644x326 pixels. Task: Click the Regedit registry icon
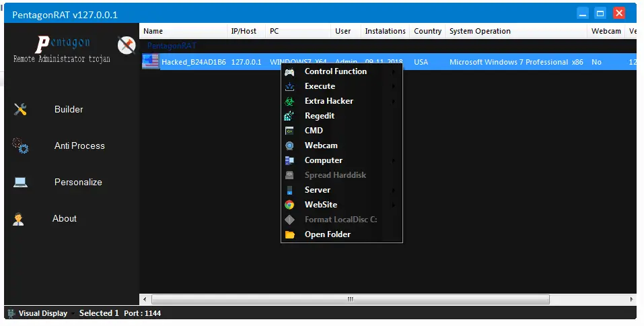coord(289,116)
